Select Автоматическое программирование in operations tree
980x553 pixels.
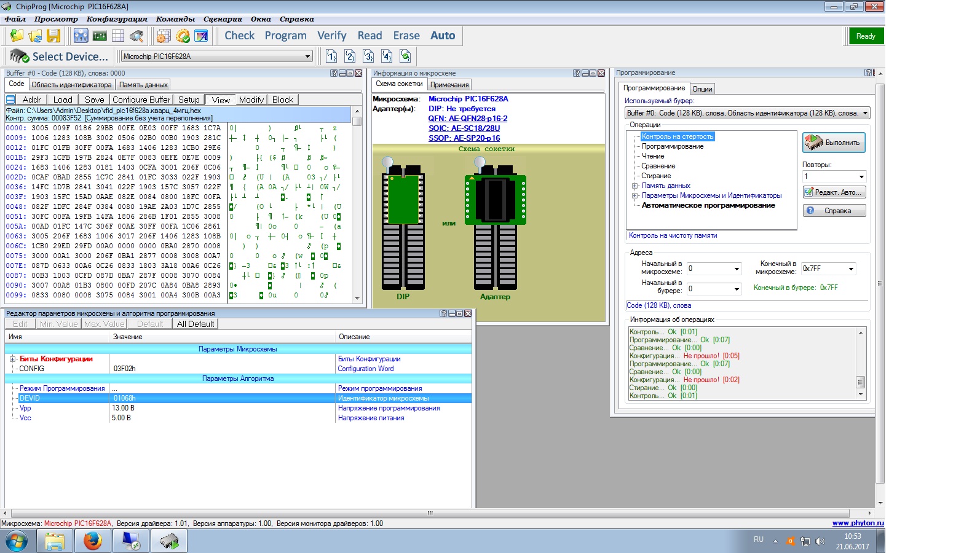(708, 205)
